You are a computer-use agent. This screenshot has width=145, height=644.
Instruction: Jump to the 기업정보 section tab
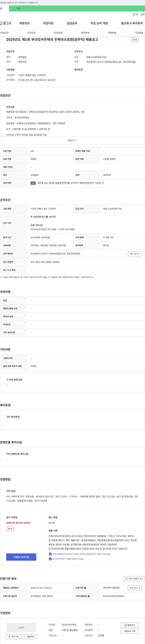tap(139, 33)
